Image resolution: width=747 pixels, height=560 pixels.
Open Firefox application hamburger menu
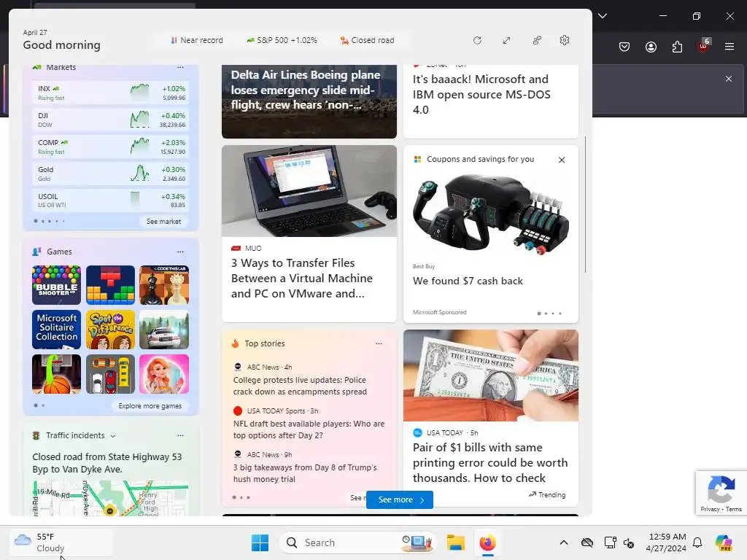click(729, 47)
